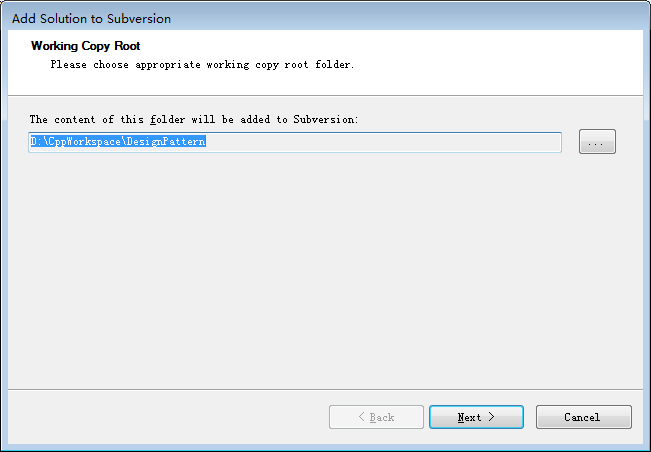Click the empty space after the path text
This screenshot has width=651, height=452.
coord(382,142)
